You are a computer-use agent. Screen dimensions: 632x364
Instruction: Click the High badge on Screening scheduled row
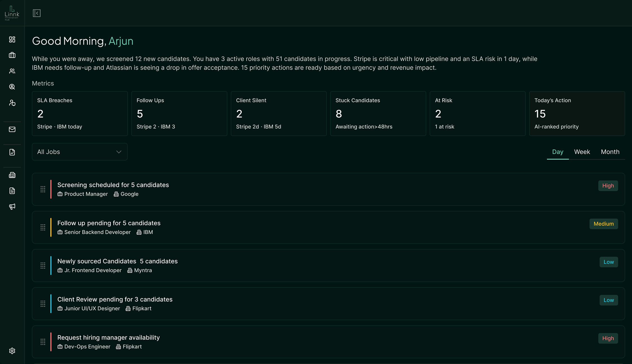pos(608,186)
